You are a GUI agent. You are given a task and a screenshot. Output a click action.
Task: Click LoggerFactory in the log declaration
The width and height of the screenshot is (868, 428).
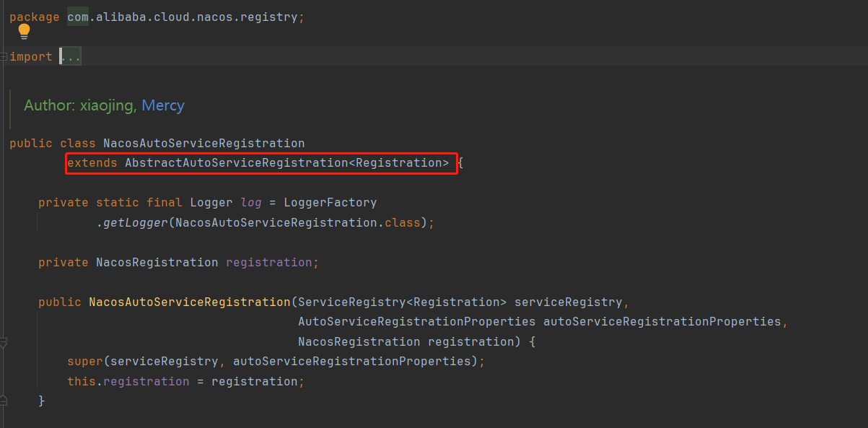point(330,203)
